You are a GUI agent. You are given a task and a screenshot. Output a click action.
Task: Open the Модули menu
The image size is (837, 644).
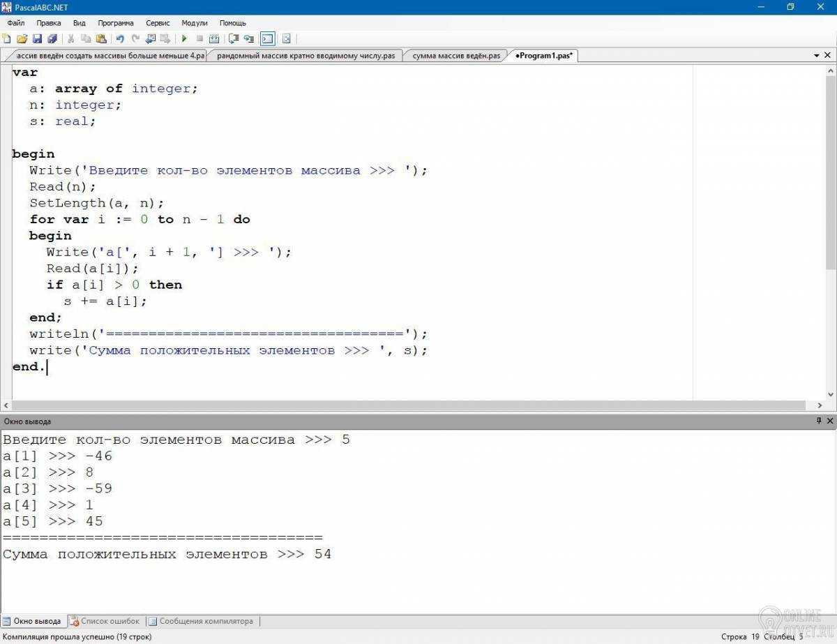(195, 23)
